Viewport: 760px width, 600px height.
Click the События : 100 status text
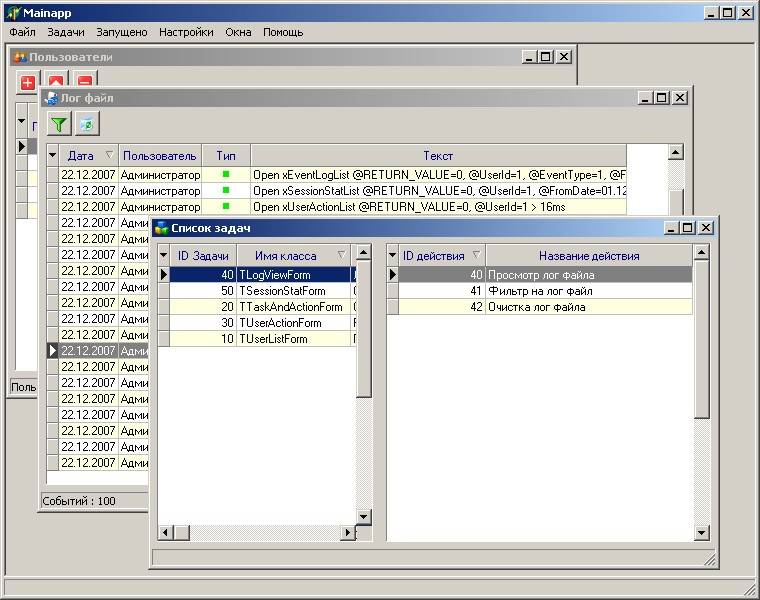point(79,501)
